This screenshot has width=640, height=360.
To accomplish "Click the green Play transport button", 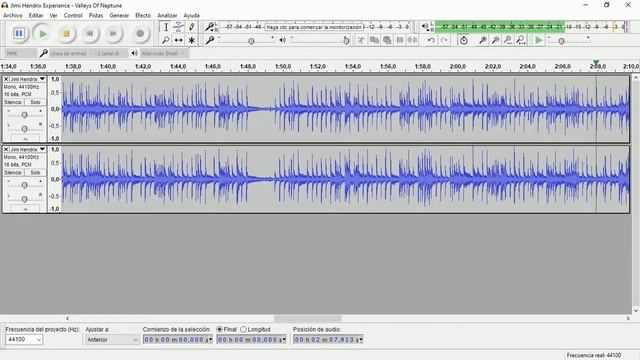I will [x=42, y=33].
